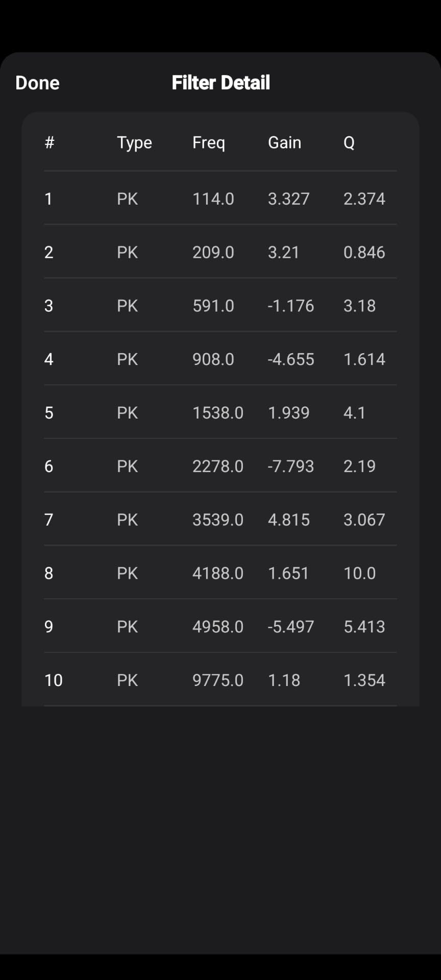This screenshot has width=441, height=980.
Task: Tap the Filter Detail title
Action: pos(220,83)
